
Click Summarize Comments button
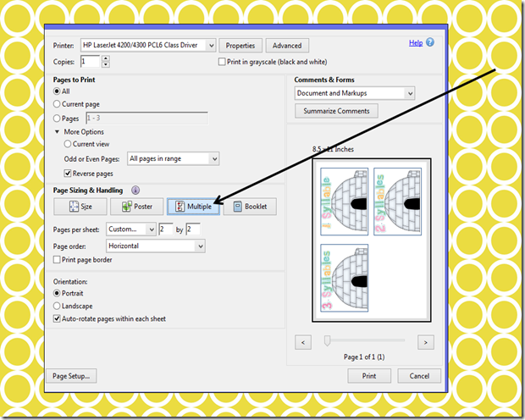click(x=336, y=111)
